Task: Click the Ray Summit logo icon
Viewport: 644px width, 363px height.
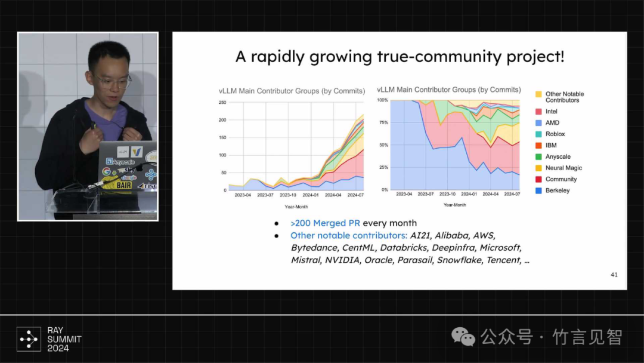Action: [29, 339]
